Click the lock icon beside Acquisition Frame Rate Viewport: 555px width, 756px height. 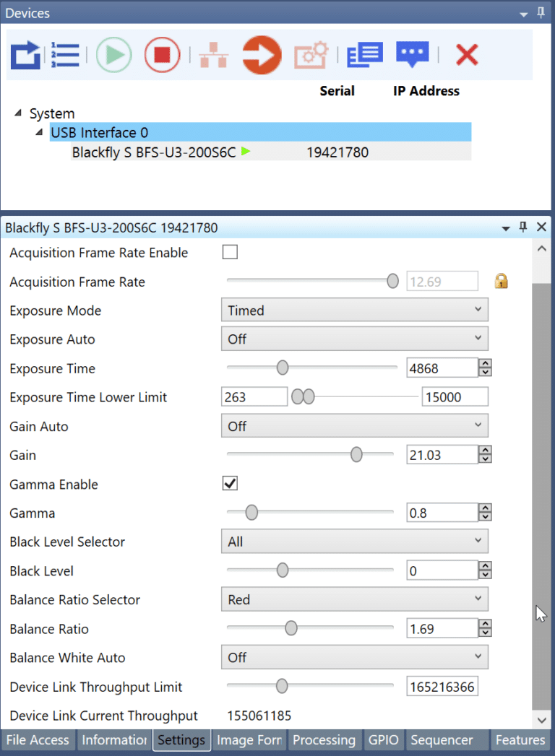click(x=501, y=281)
